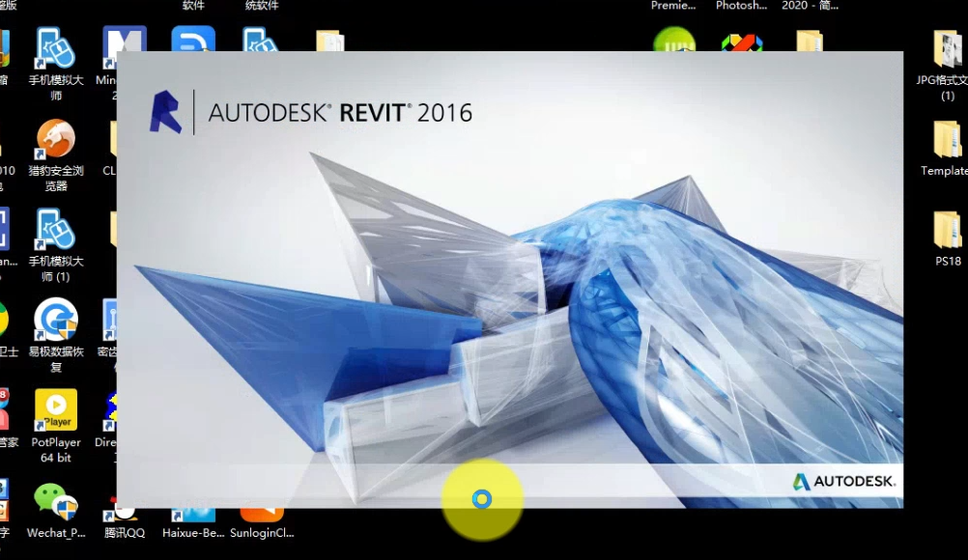Select the Photosh... desktop icon label
This screenshot has height=560, width=968.
coord(741,6)
